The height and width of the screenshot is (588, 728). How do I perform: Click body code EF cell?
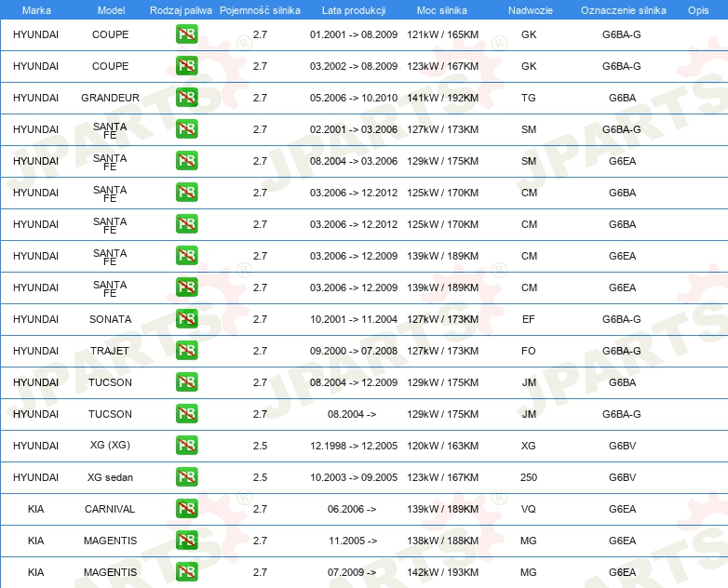tap(529, 319)
